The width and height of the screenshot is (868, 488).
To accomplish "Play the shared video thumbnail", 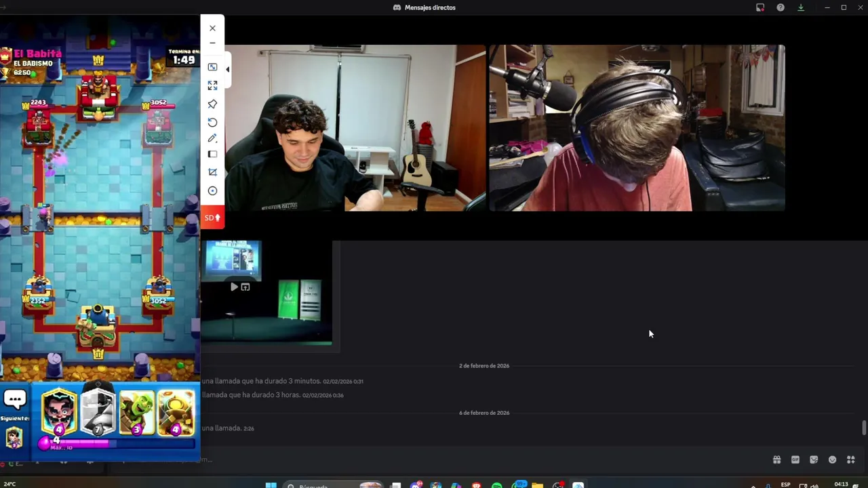I will [x=234, y=287].
